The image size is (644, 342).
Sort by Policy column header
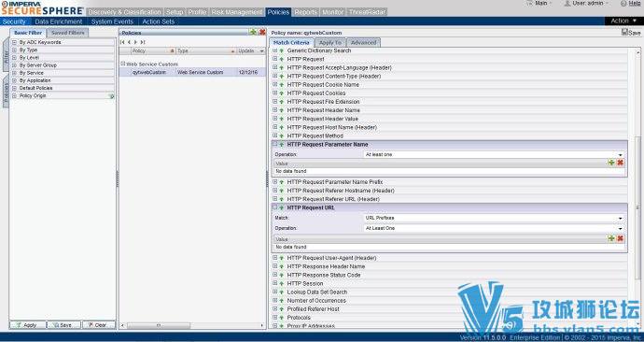153,51
